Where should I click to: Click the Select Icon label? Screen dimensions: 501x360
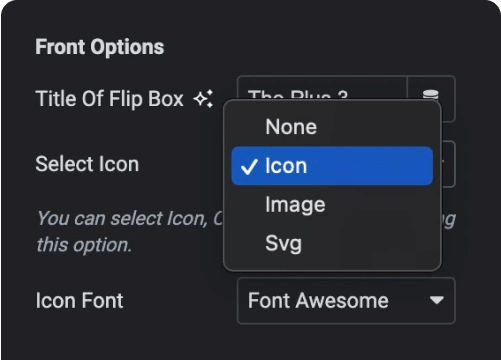(x=87, y=164)
